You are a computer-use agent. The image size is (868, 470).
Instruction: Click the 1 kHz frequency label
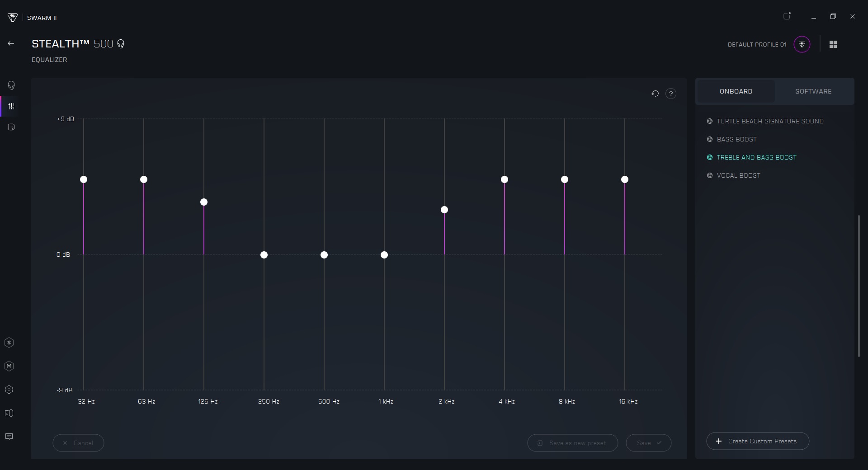[386, 401]
